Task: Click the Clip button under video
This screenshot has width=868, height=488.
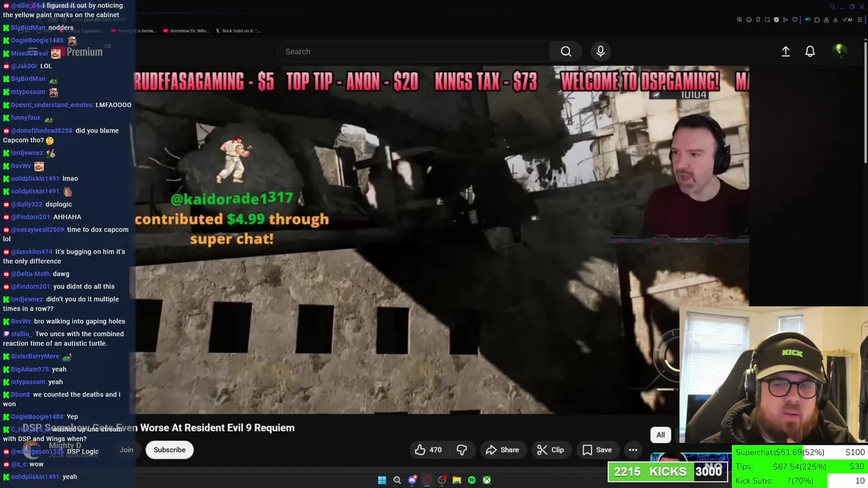Action: 550,450
